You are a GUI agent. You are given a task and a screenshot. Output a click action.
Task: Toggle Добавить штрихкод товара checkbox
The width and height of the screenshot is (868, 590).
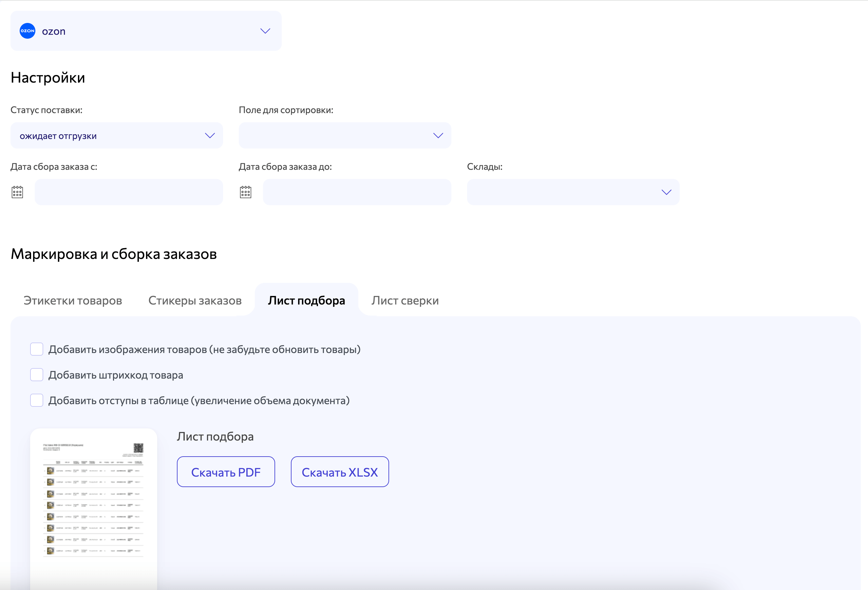(x=37, y=375)
